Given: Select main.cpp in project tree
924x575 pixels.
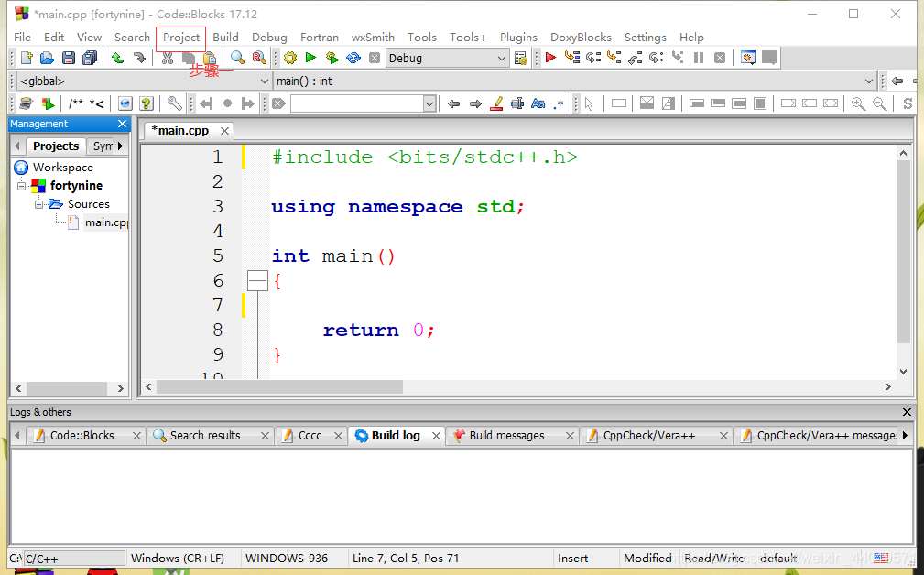Looking at the screenshot, I should coord(105,222).
